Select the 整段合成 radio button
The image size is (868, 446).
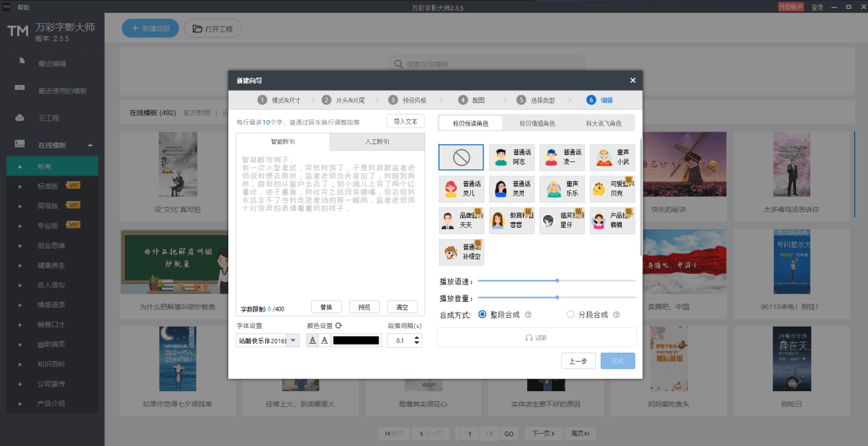click(x=483, y=314)
